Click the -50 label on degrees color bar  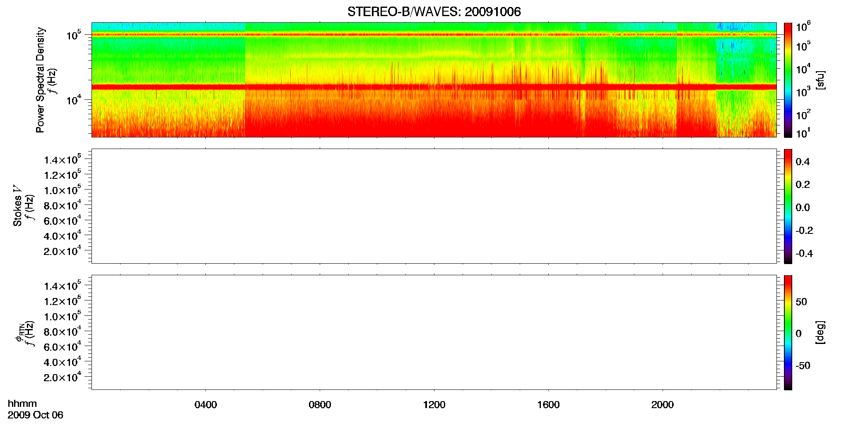pos(803,365)
